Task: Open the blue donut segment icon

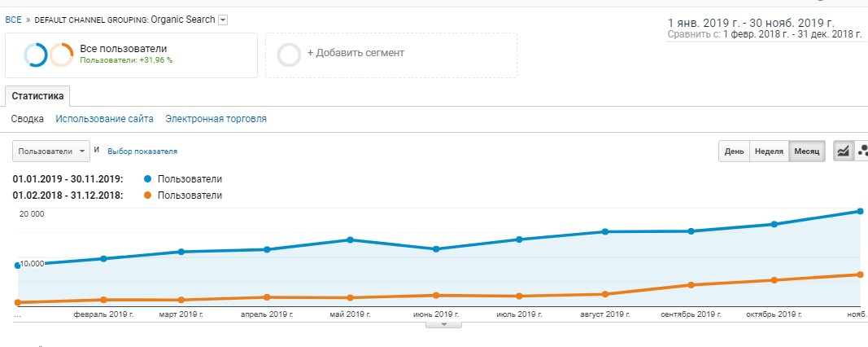Action: tap(36, 55)
